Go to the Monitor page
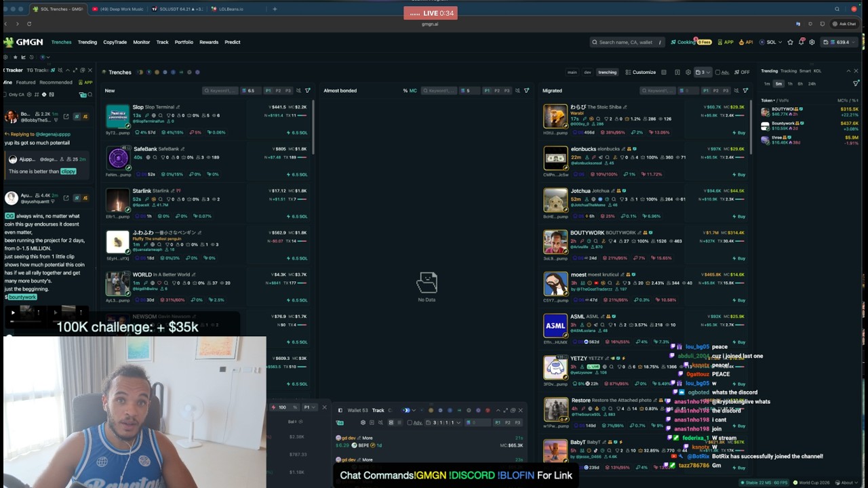This screenshot has height=488, width=868. (141, 42)
